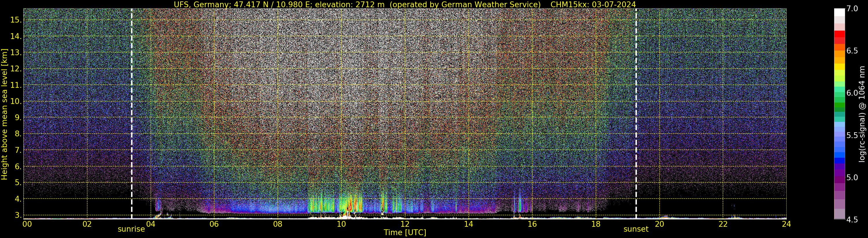The width and height of the screenshot is (868, 238).
Task: Click the 'CHM15kx: 03-07-2024' date label
Action: pyautogui.click(x=593, y=4)
